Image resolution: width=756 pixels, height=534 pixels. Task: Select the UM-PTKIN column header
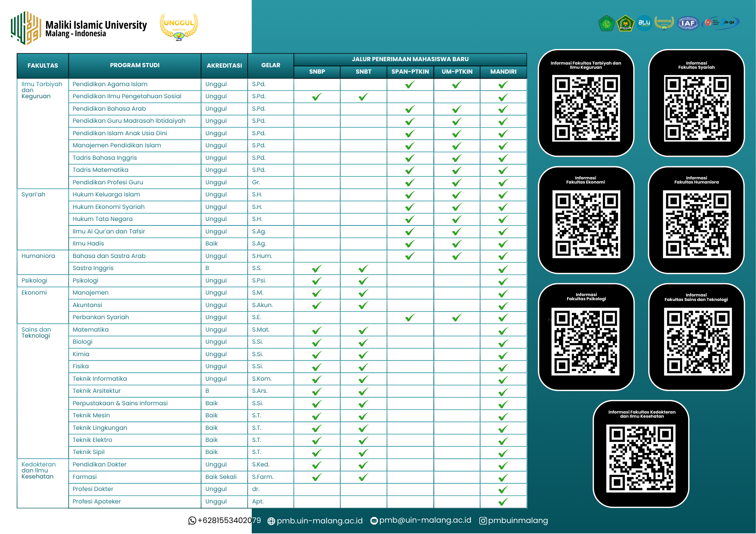(x=457, y=71)
